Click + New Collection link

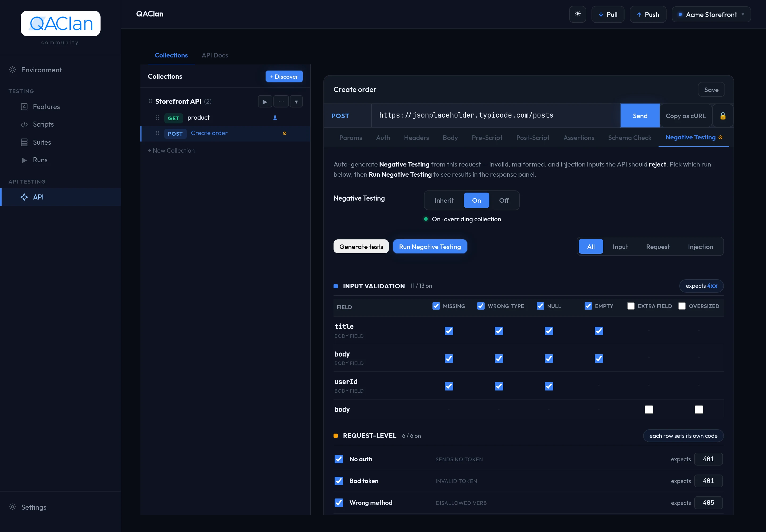[x=171, y=151]
